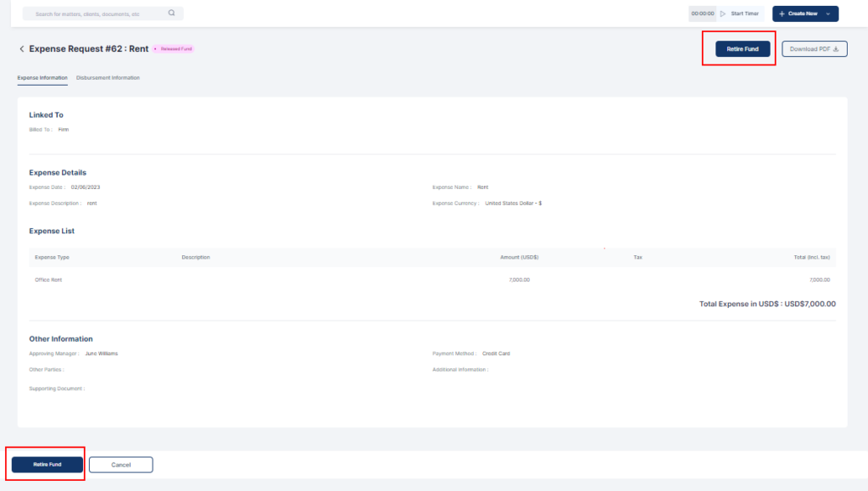Click the Released Fund status badge

click(x=175, y=49)
